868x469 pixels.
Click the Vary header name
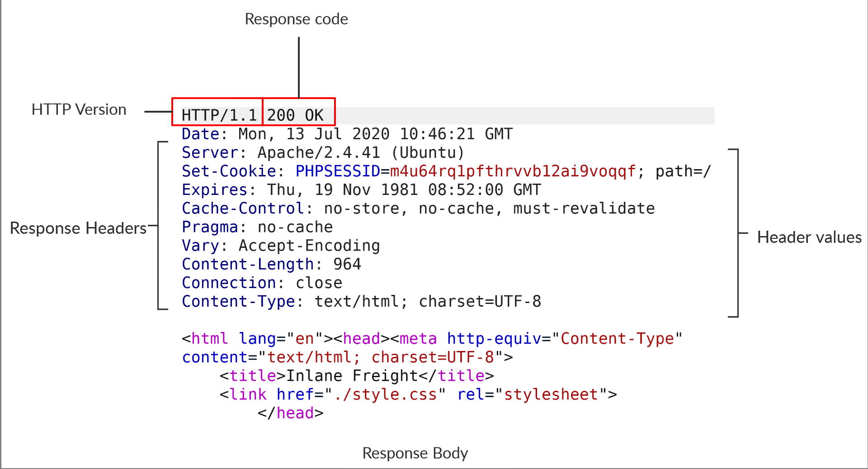tap(200, 246)
